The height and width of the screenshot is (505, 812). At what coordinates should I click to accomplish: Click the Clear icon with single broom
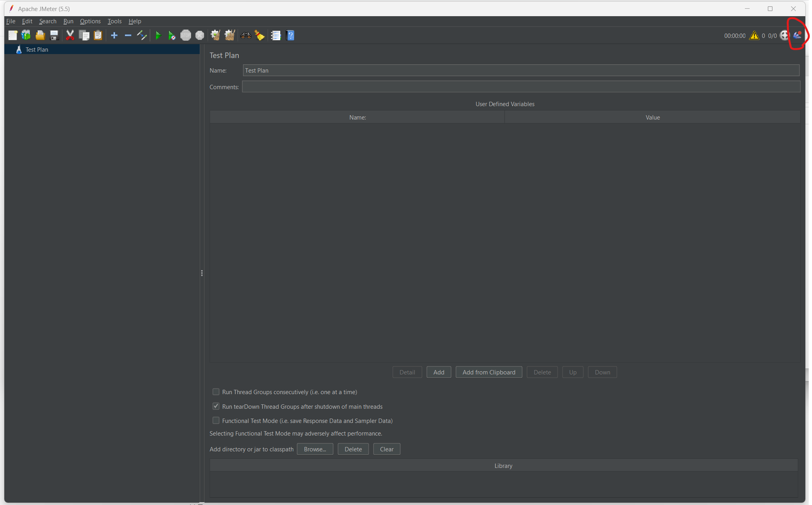click(x=215, y=36)
